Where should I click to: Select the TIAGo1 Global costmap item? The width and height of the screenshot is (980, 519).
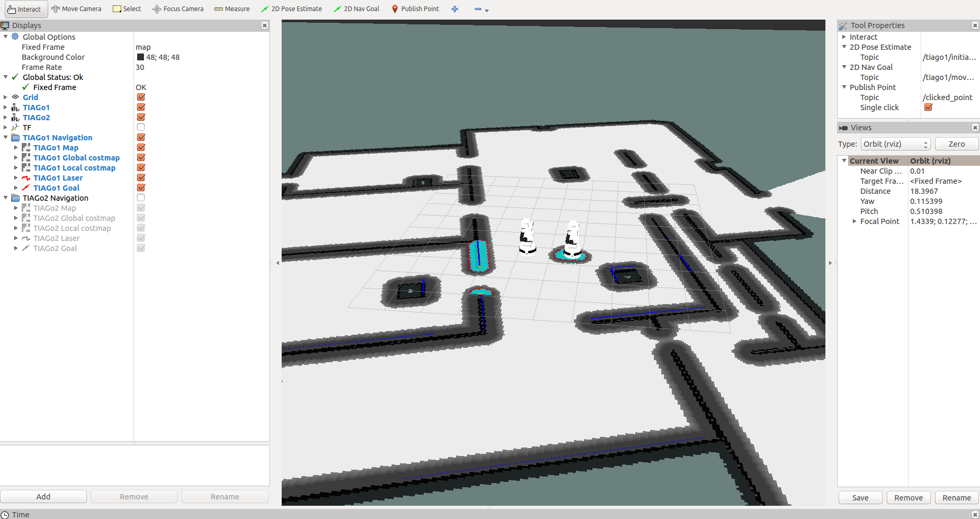tap(76, 158)
